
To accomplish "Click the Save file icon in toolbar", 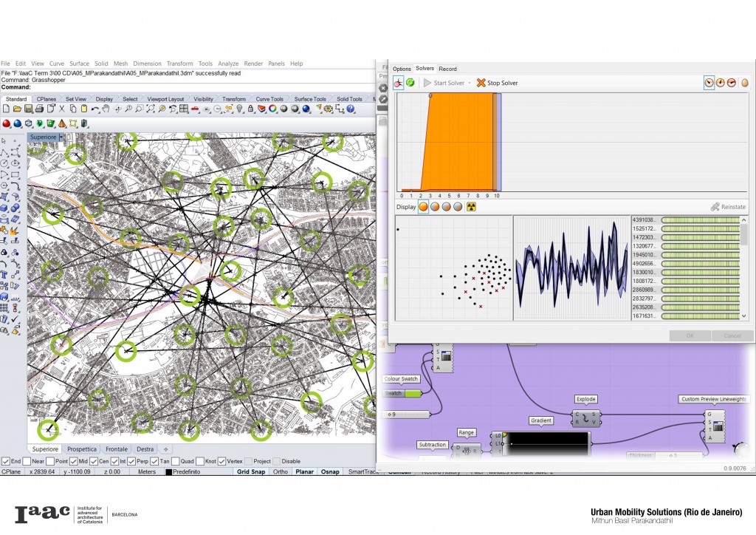I will point(28,109).
